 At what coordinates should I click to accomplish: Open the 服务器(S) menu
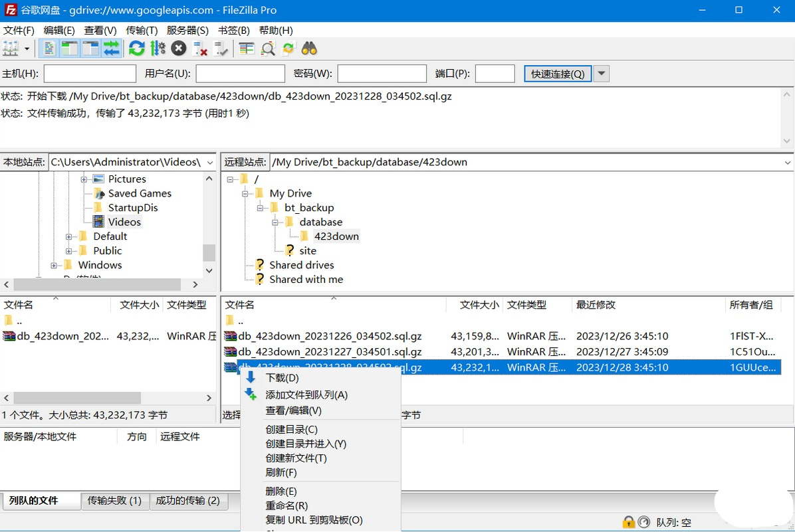187,31
